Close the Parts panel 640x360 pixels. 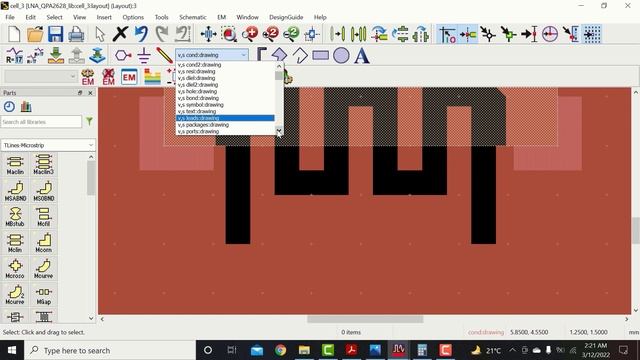pos(90,93)
